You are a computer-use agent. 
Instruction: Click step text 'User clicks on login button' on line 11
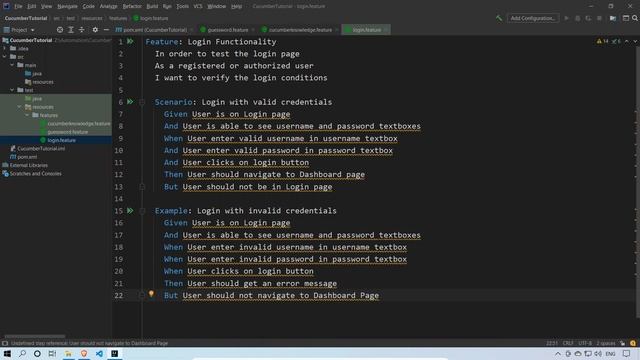[x=246, y=162]
